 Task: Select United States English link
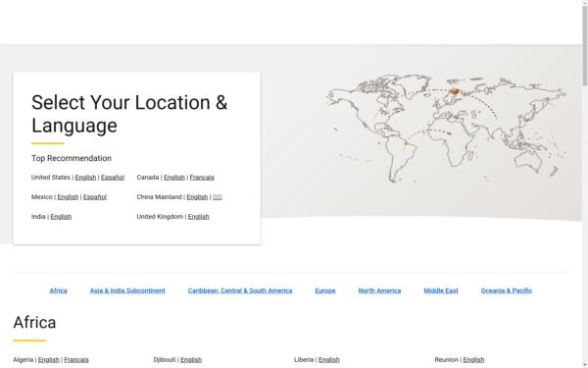[85, 178]
